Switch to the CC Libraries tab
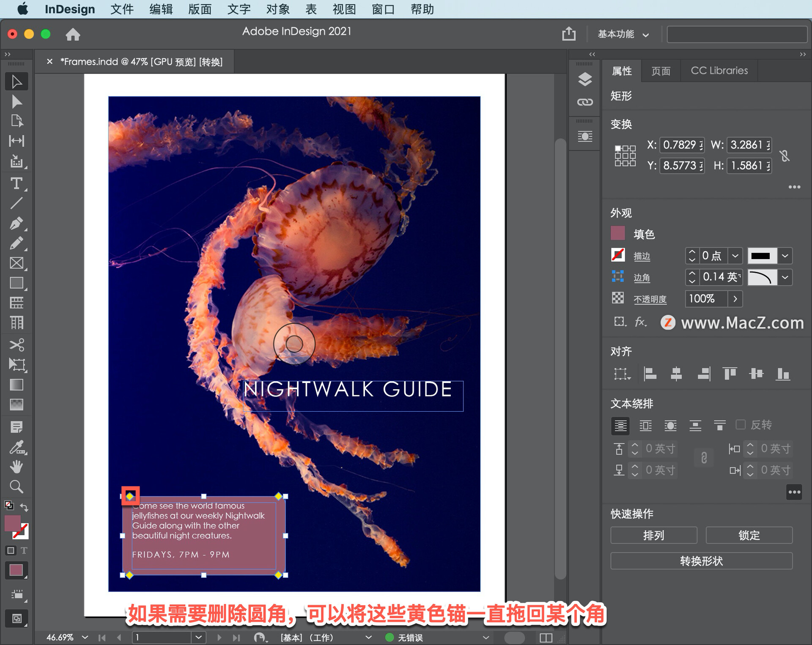This screenshot has width=812, height=645. (x=719, y=71)
